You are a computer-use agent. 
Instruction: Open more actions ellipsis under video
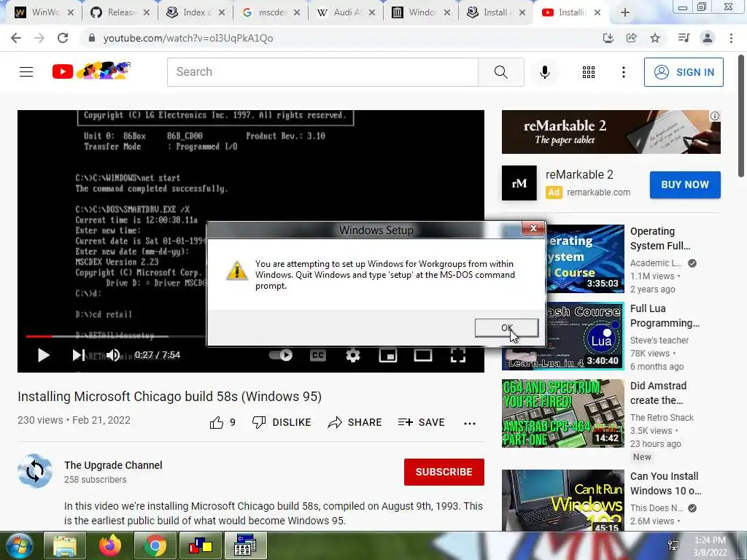pos(470,423)
